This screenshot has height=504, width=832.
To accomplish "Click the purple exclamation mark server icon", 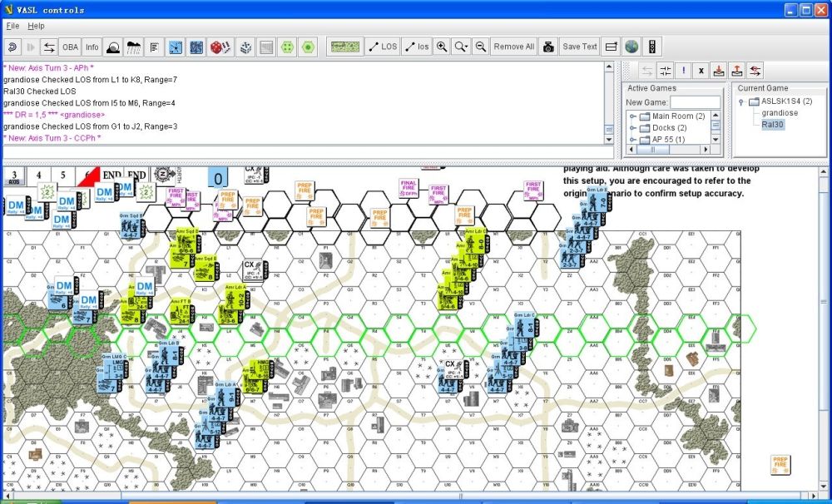I will [x=683, y=71].
